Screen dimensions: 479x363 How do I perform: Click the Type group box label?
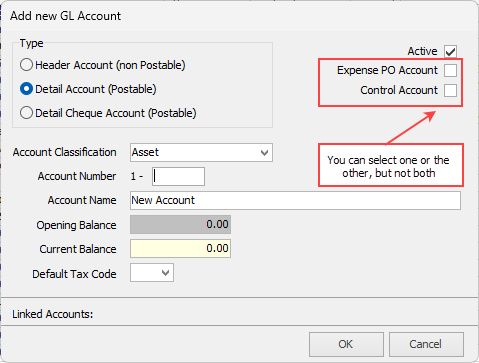click(31, 43)
